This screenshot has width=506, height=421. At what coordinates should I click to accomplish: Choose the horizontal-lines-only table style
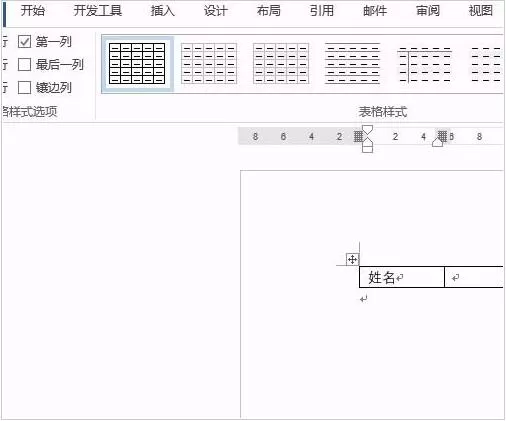[353, 63]
